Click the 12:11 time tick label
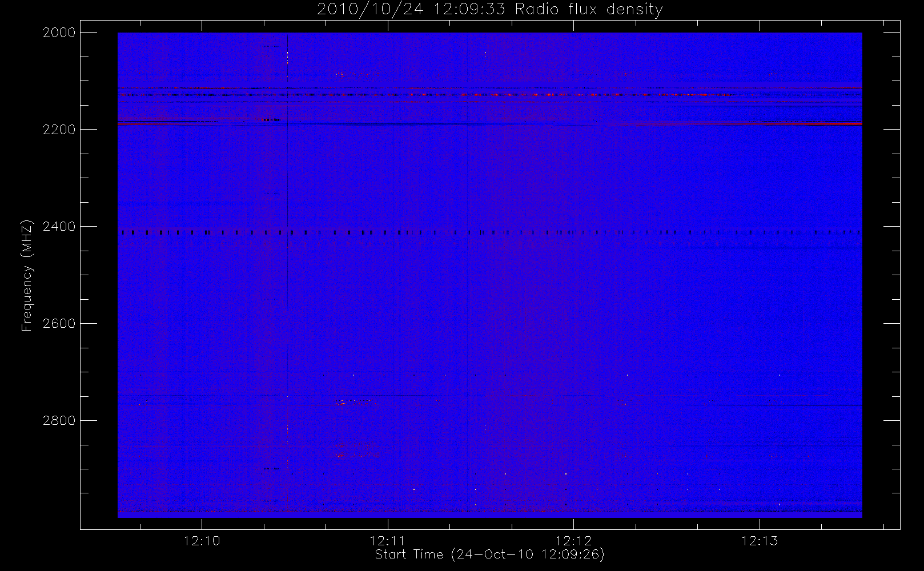The height and width of the screenshot is (571, 924). [x=387, y=541]
